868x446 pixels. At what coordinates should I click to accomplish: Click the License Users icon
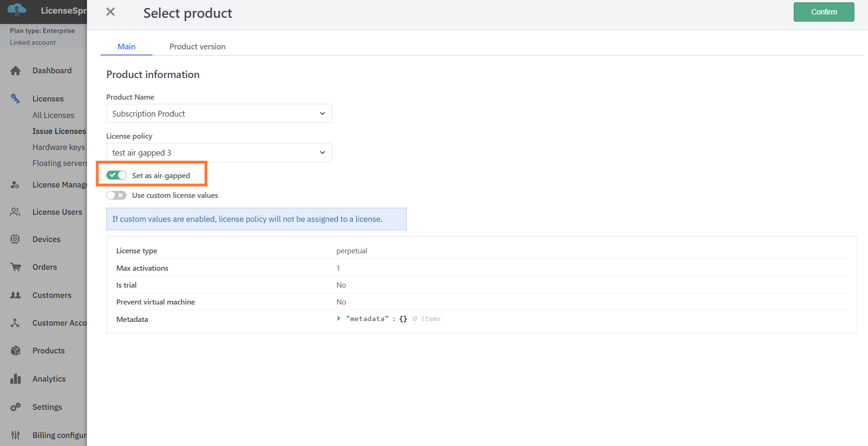pos(16,212)
